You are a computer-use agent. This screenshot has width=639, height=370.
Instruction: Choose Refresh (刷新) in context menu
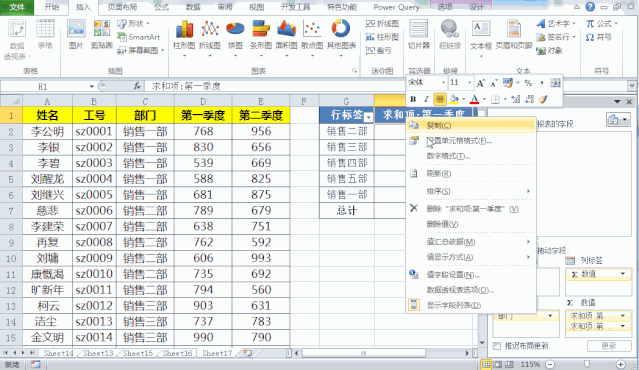pos(470,174)
